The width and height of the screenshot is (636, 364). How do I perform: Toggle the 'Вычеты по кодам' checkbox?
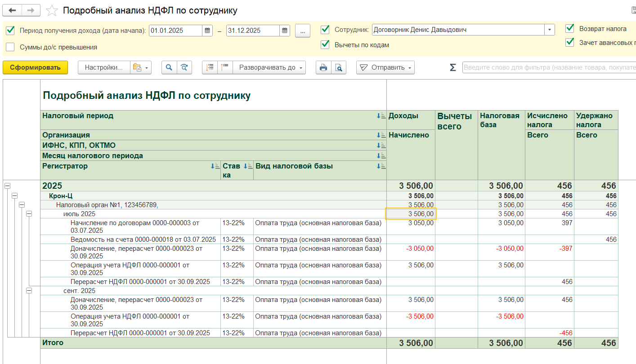pyautogui.click(x=325, y=44)
